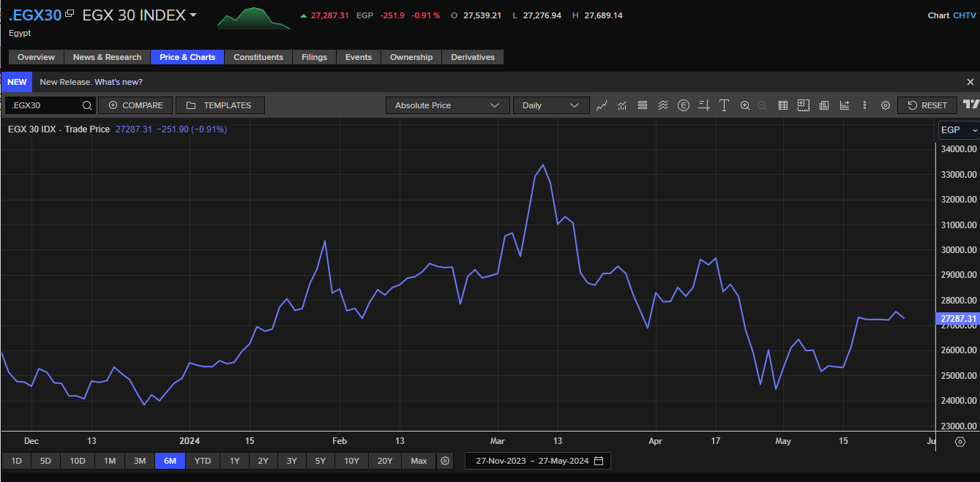
Task: Set the chart range to 3M
Action: point(140,461)
